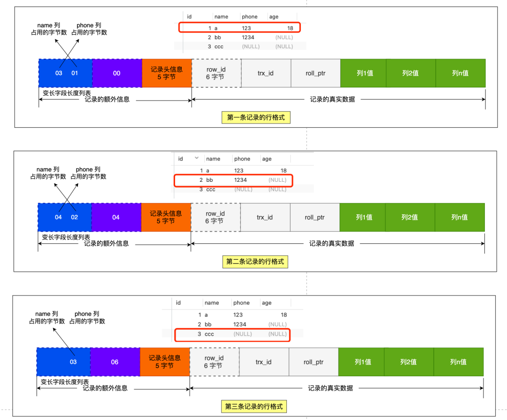Select the purple box showing 04
The height and width of the screenshot is (420, 507).
pyautogui.click(x=116, y=217)
